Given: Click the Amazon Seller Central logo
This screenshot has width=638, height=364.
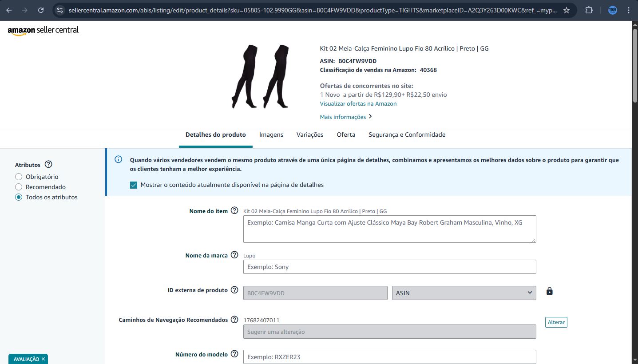Looking at the screenshot, I should [x=43, y=31].
